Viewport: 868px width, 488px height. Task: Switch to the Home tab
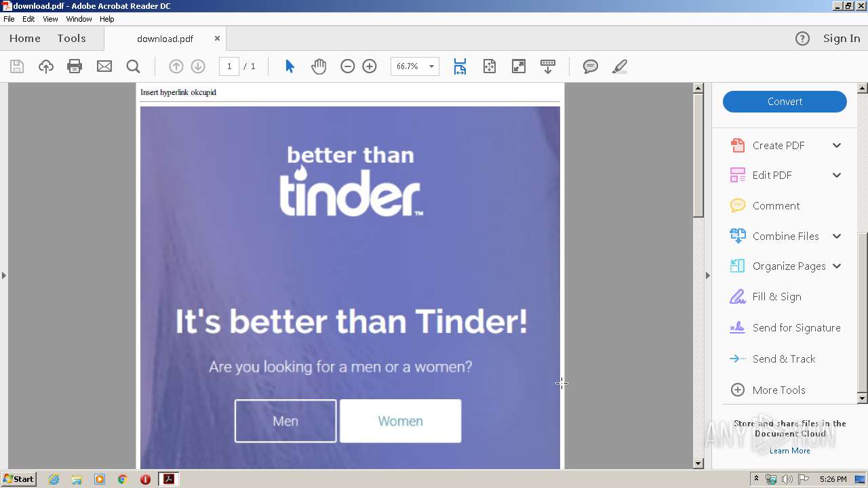(25, 39)
